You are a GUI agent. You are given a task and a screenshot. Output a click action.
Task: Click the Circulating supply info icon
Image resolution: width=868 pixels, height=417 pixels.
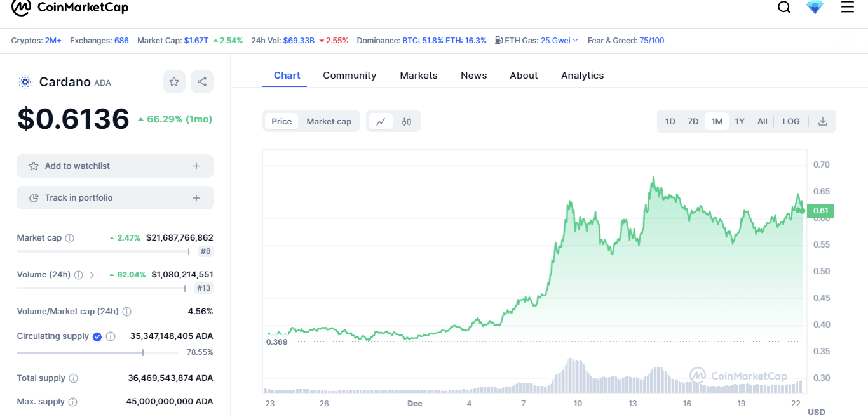click(111, 336)
